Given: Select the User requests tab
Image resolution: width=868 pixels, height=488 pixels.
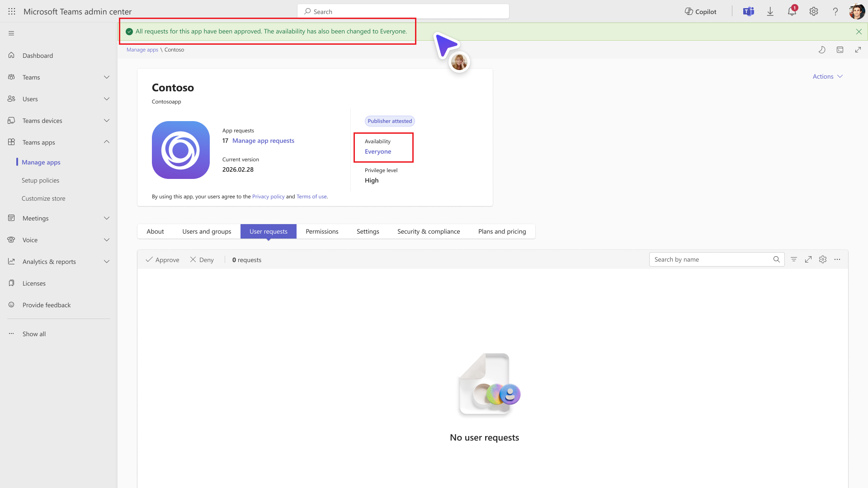Looking at the screenshot, I should pos(269,231).
